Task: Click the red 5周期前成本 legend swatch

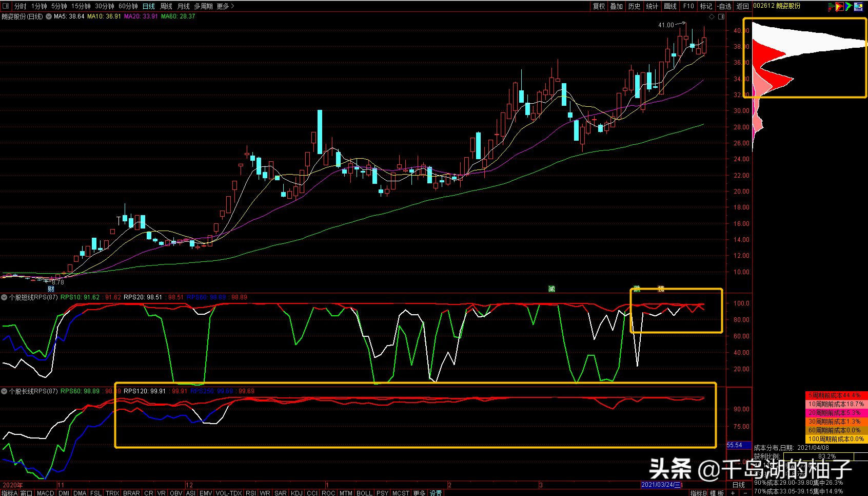Action: (x=836, y=395)
